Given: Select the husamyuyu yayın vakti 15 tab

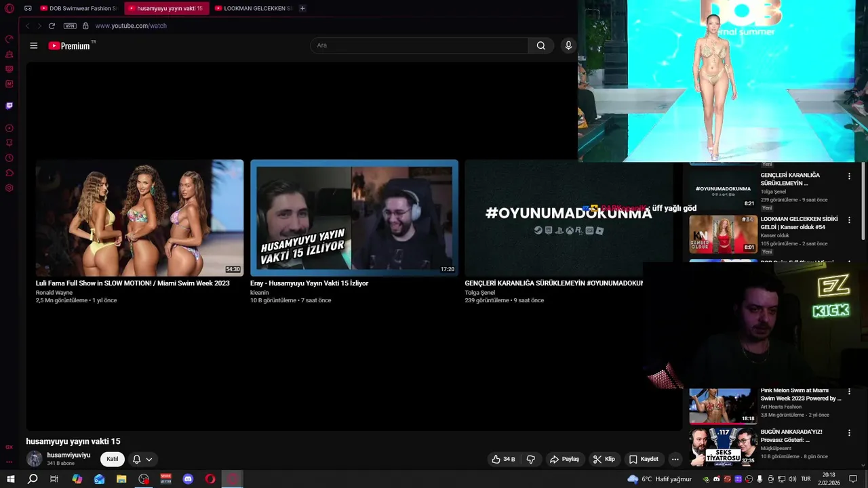Looking at the screenshot, I should 166,8.
